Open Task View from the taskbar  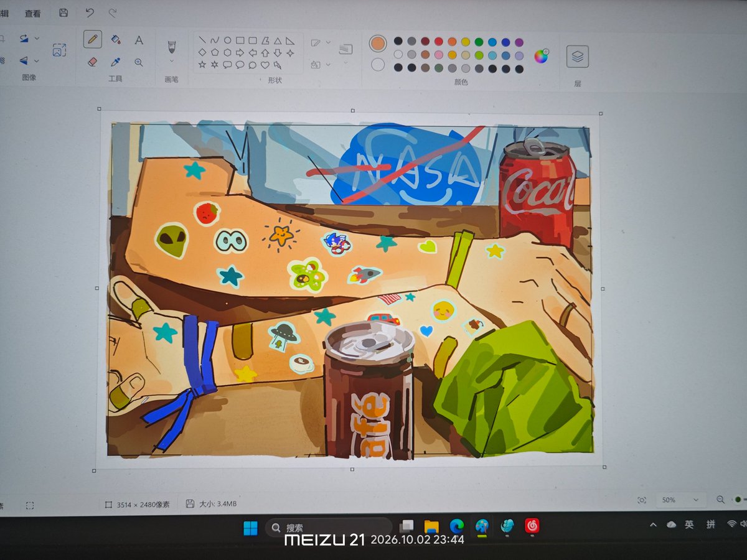tap(407, 526)
